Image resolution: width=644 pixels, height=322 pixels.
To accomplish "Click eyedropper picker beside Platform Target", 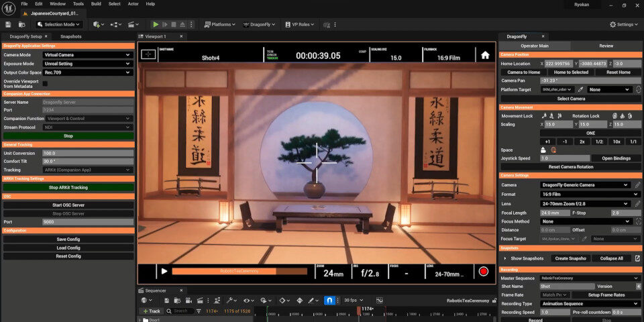I will [x=581, y=89].
